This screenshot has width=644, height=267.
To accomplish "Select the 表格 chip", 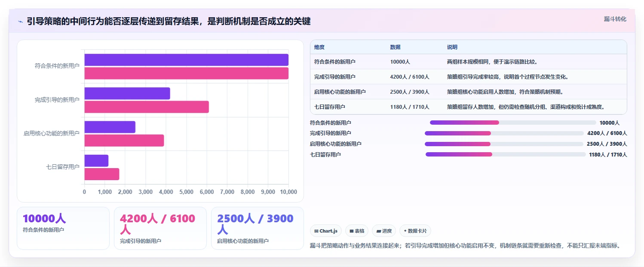I will click(x=357, y=231).
